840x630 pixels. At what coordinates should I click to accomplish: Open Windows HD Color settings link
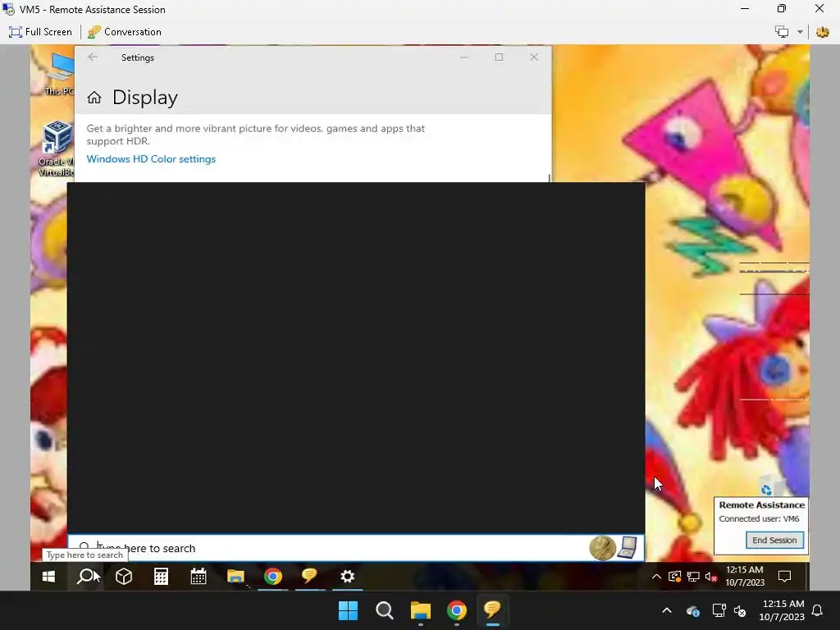pos(151,159)
